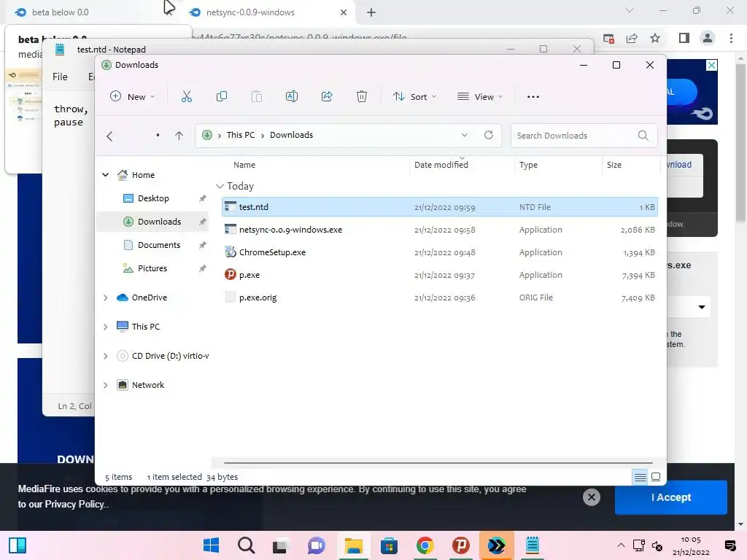The image size is (747, 560).
Task: Switch to the beta below 0.0 tab
Action: click(90, 12)
